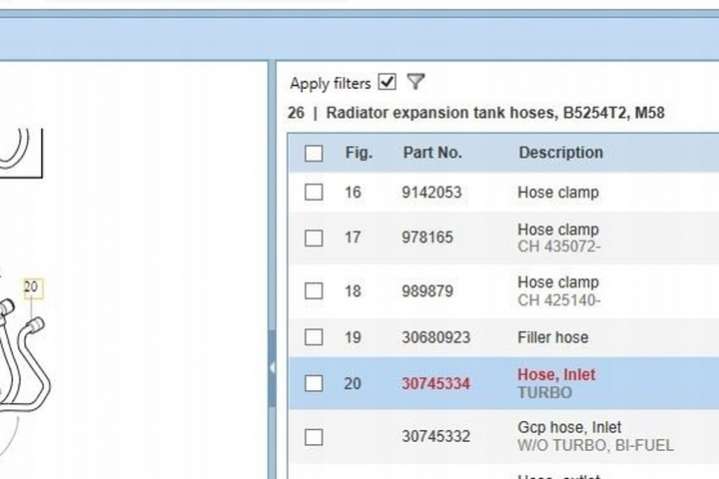Viewport: 719px width, 479px height.
Task: Uncheck the Apply filters checkbox
Action: (x=387, y=82)
